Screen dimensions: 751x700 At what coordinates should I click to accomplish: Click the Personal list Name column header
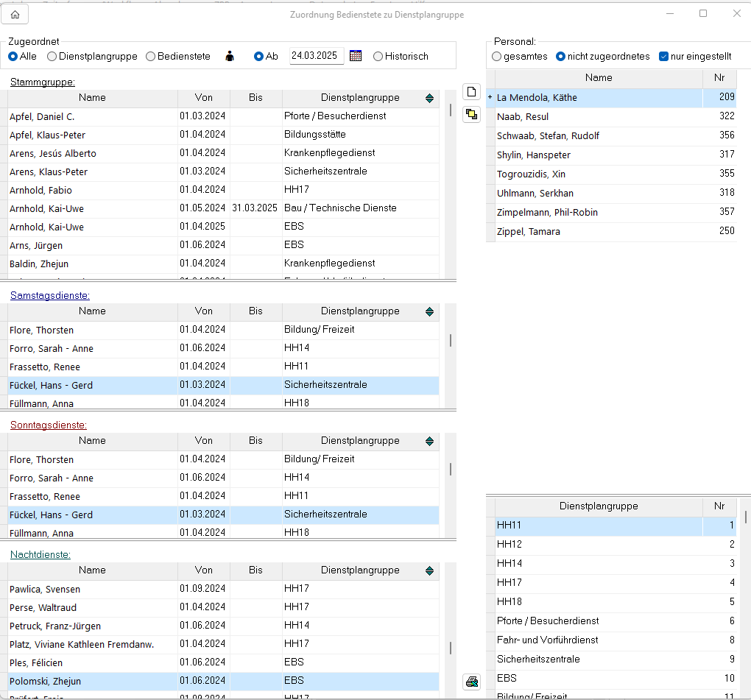[x=599, y=78]
